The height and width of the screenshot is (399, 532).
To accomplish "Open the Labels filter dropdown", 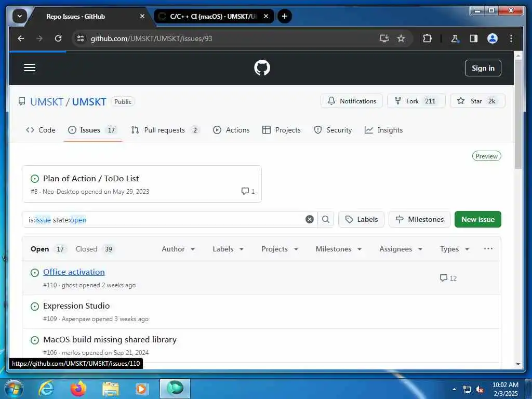I will click(x=228, y=249).
